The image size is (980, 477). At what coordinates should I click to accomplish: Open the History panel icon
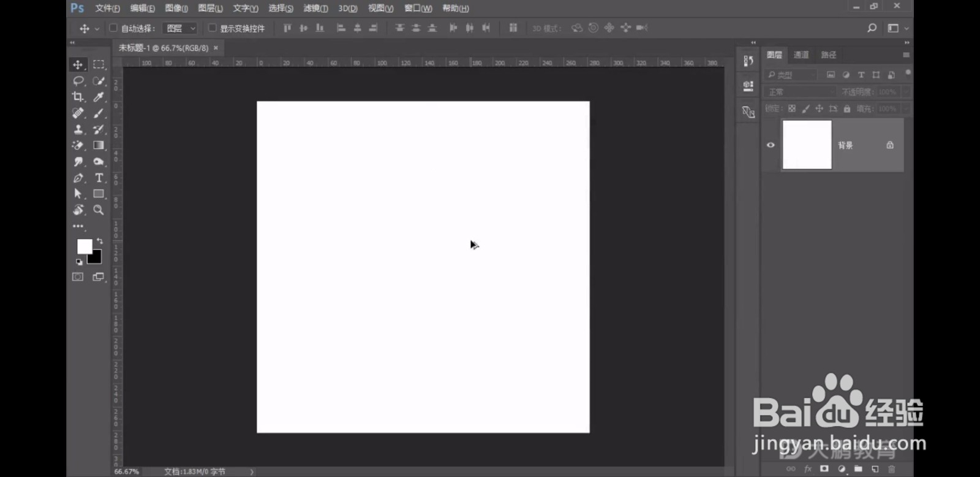click(x=748, y=61)
